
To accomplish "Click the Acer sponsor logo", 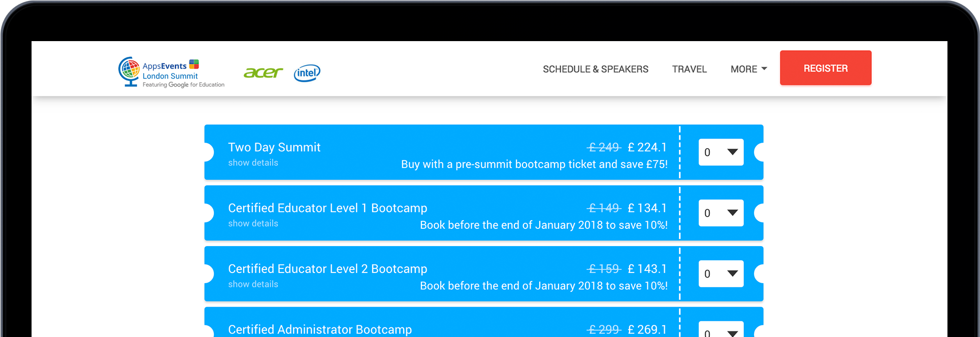I will 264,73.
